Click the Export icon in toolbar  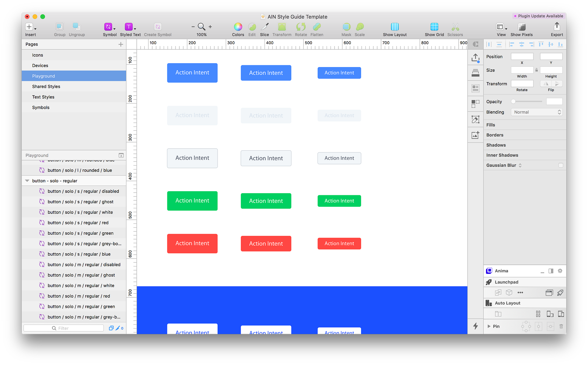[557, 27]
